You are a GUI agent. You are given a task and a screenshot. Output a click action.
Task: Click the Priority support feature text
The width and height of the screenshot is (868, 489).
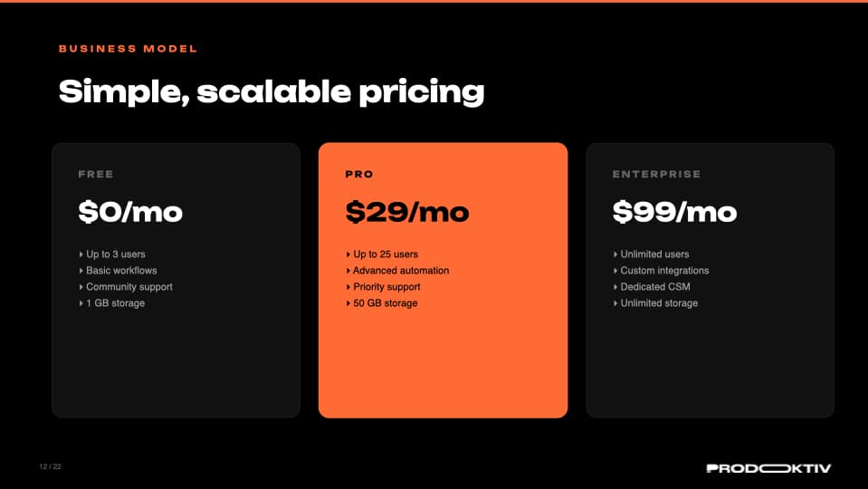[x=386, y=287]
